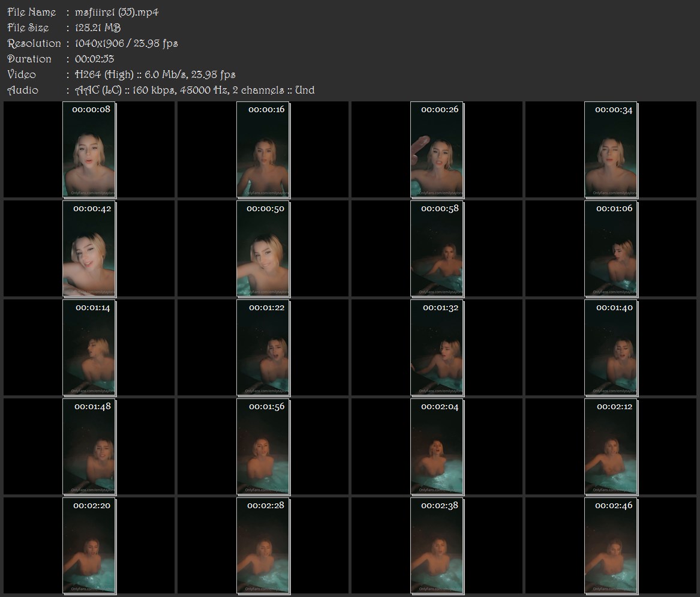Choose the frame thumbnail stamped 00:02:12
The height and width of the screenshot is (597, 700).
[x=611, y=446]
